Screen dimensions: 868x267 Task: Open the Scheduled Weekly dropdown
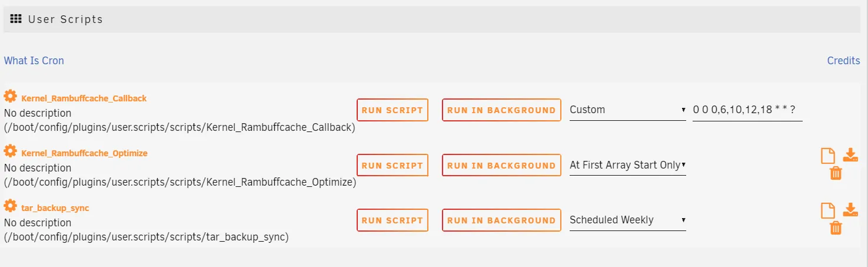click(627, 220)
